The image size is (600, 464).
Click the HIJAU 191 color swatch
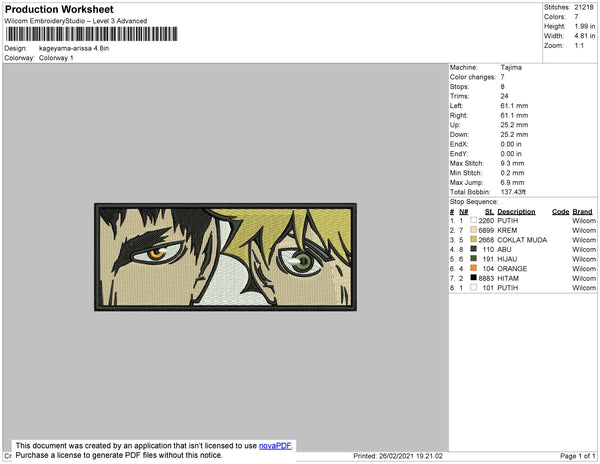point(473,258)
